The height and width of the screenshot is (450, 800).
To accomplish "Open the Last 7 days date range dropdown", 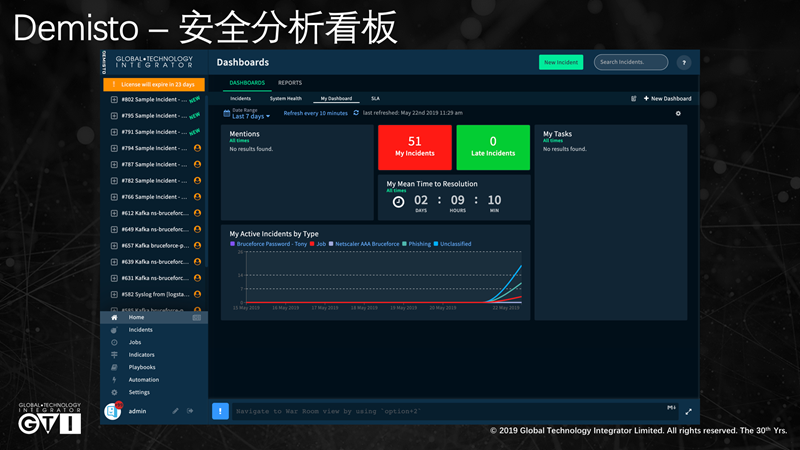I will [251, 116].
